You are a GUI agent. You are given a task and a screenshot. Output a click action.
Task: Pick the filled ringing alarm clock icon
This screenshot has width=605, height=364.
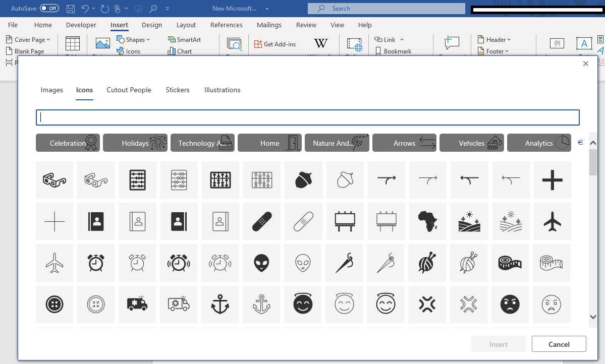pyautogui.click(x=179, y=263)
